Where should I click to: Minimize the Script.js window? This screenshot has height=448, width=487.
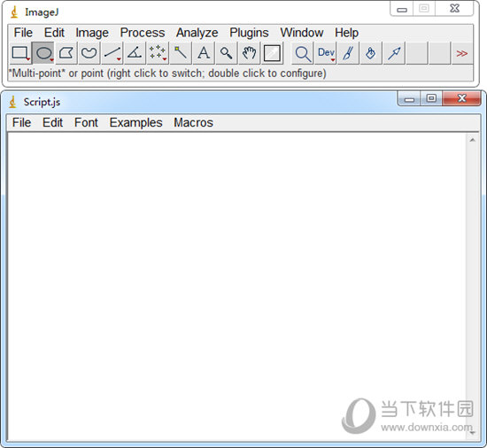(409, 99)
